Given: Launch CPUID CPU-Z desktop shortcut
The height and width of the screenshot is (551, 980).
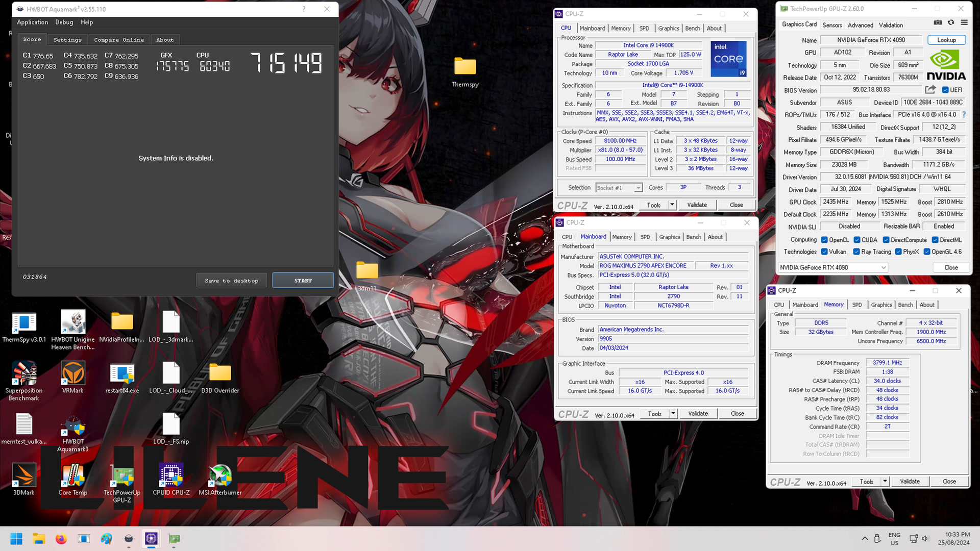Looking at the screenshot, I should click(x=171, y=480).
